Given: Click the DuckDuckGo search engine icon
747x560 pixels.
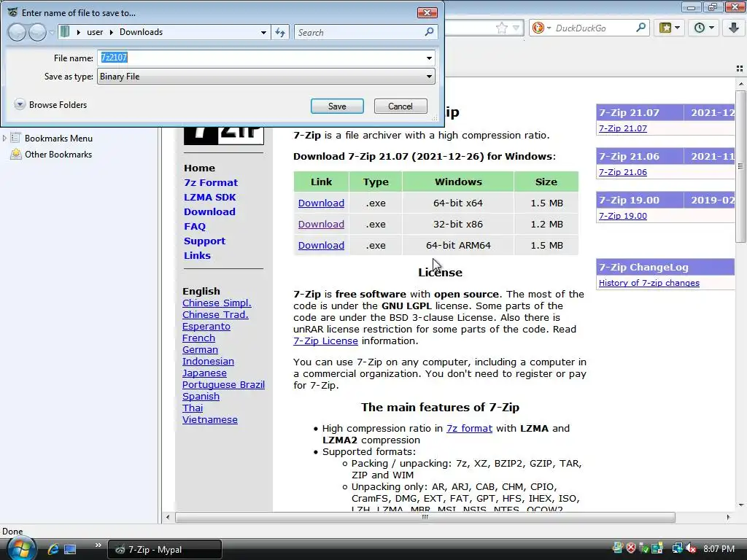Looking at the screenshot, I should tap(538, 28).
